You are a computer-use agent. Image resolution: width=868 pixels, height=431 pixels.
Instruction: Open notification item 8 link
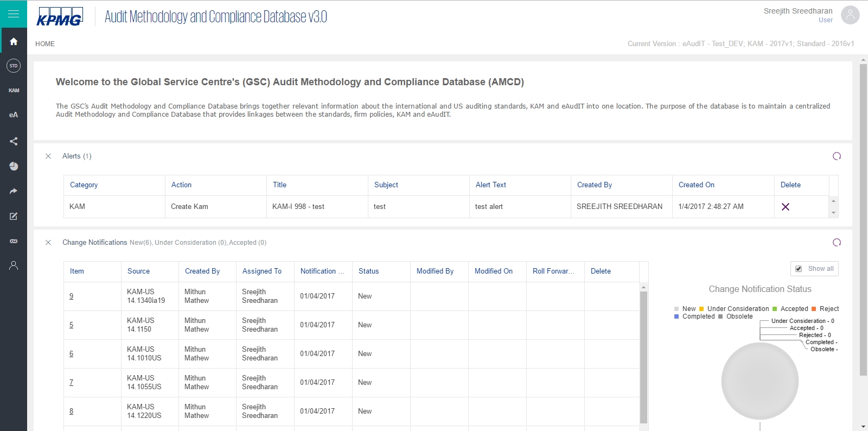(x=71, y=411)
